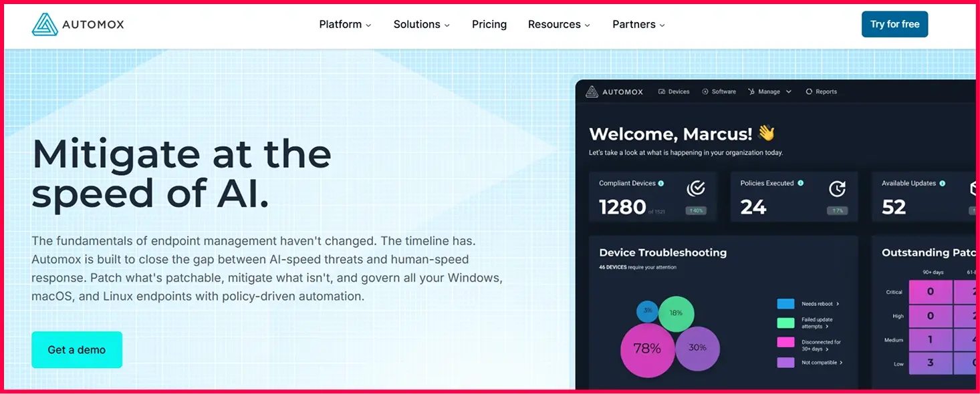Image resolution: width=980 pixels, height=394 pixels.
Task: Open Reports in dashboard navigation
Action: 821,91
